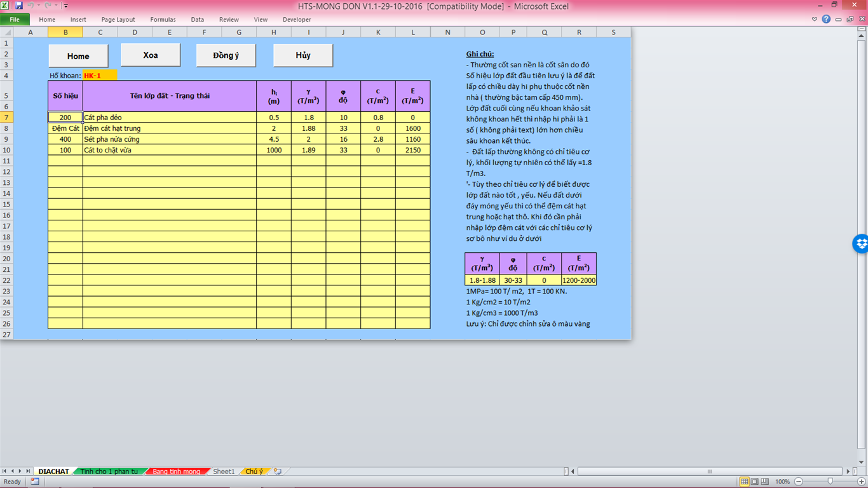Click the zoom slider handle
The height and width of the screenshot is (488, 868).
point(830,482)
